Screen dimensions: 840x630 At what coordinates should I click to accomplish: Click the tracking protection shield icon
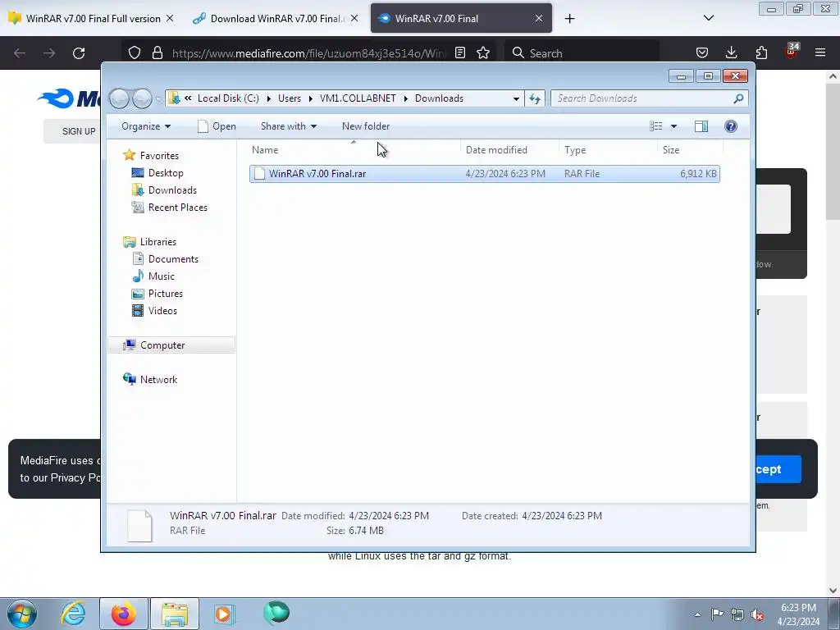pyautogui.click(x=135, y=53)
